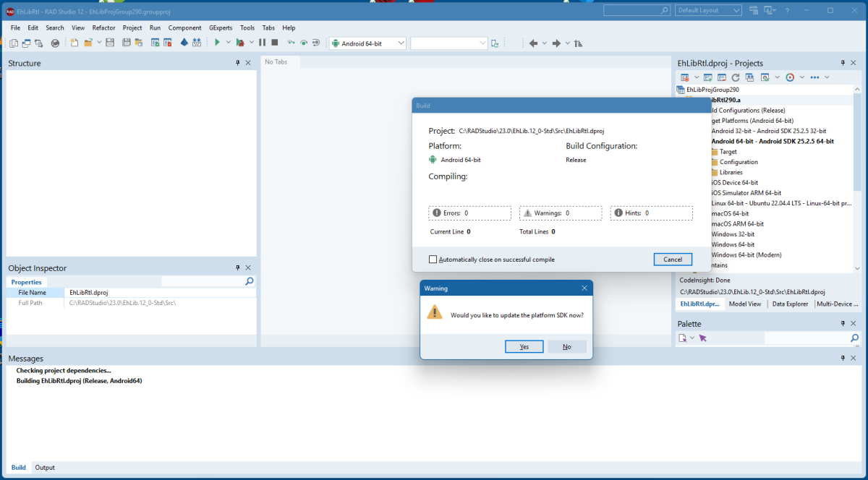Switch to the Output tab in Messages
Image resolution: width=868 pixels, height=480 pixels.
point(45,468)
